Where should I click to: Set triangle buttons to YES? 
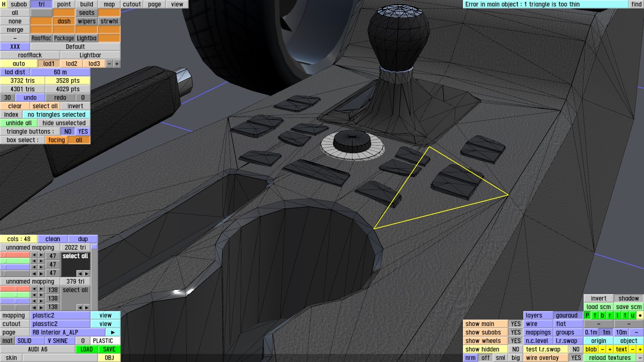(x=83, y=132)
